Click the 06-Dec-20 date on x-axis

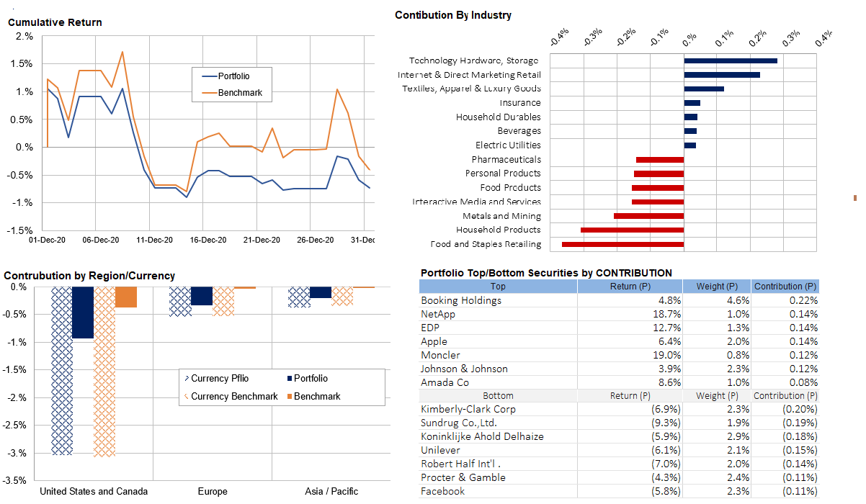[x=101, y=240]
